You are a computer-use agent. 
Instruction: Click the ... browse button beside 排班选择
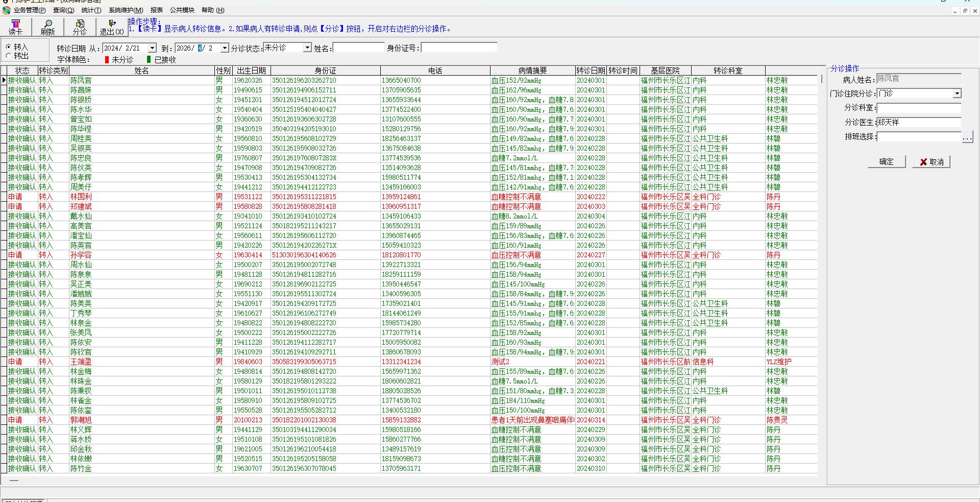coord(967,137)
